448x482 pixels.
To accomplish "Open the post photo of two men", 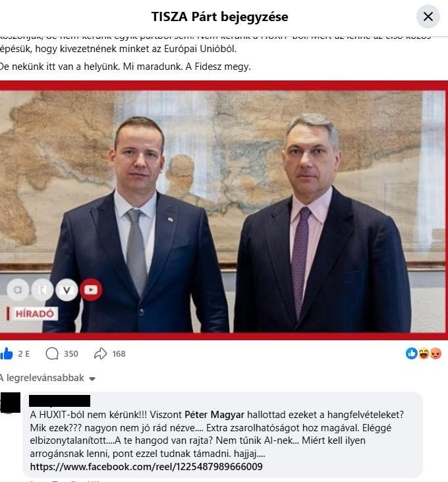I will 223,210.
